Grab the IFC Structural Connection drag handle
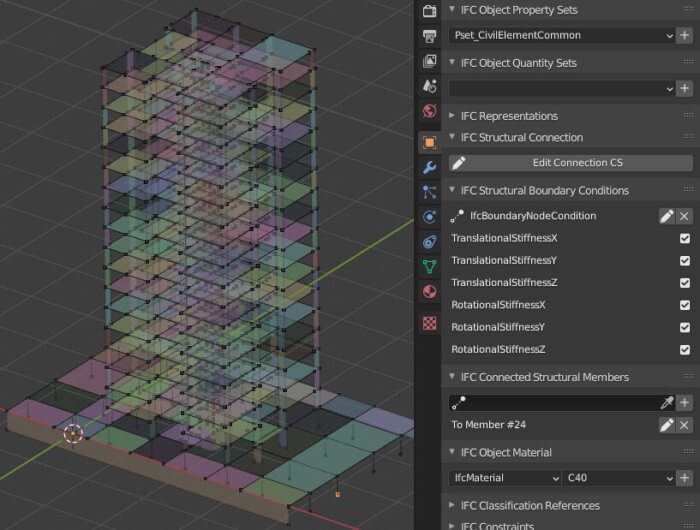 (688, 137)
